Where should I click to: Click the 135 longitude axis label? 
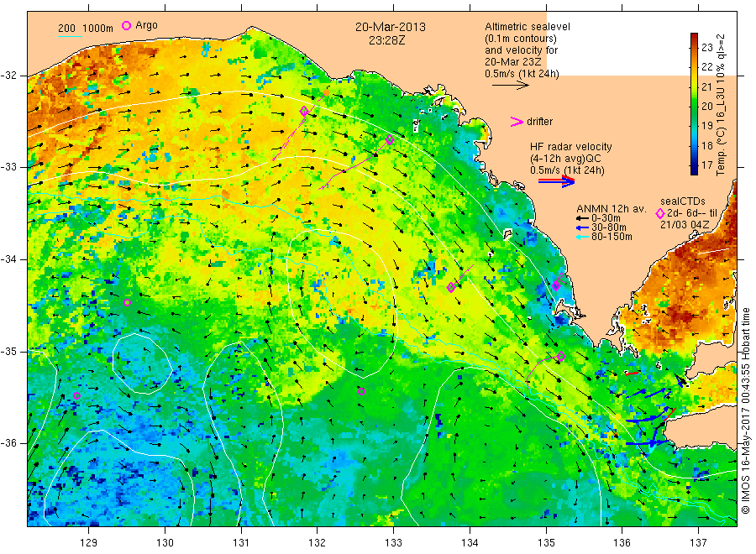click(546, 543)
